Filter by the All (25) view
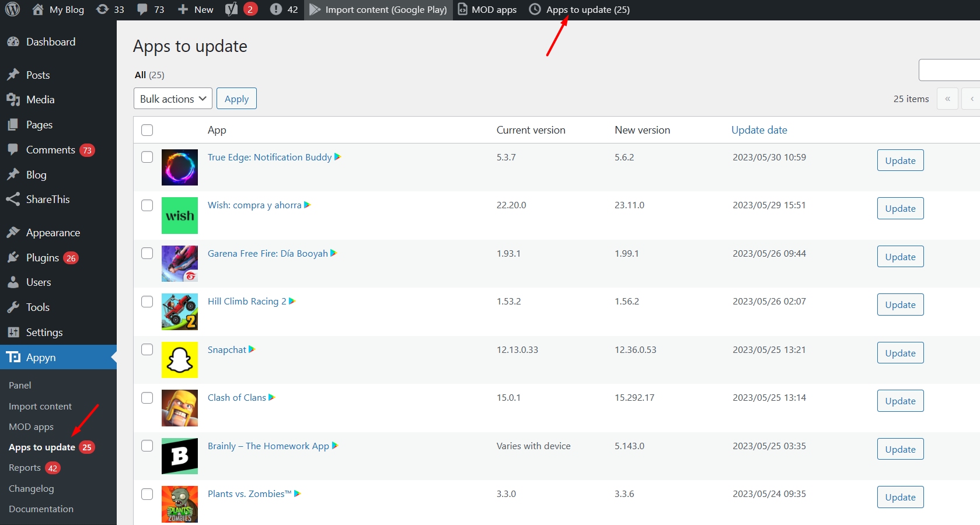This screenshot has width=980, height=525. 149,75
